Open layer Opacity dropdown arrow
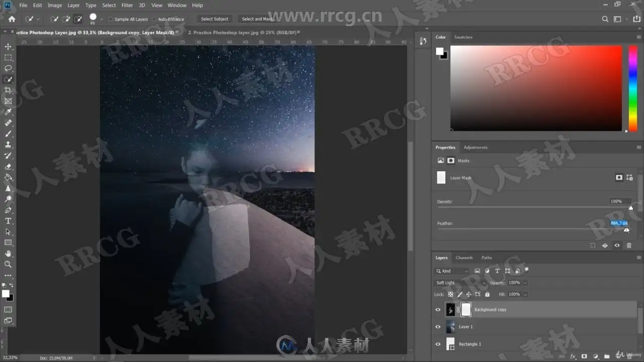The height and width of the screenshot is (362, 644). click(525, 283)
